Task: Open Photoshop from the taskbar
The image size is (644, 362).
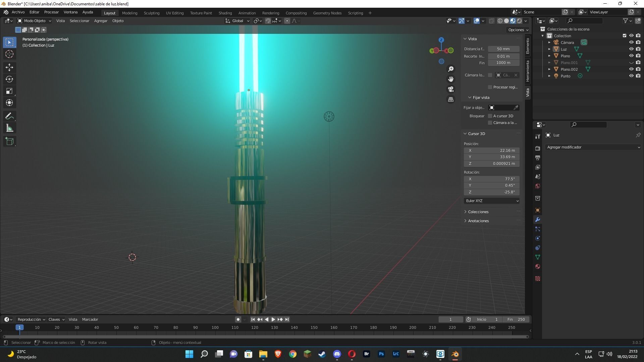Action: [381, 354]
